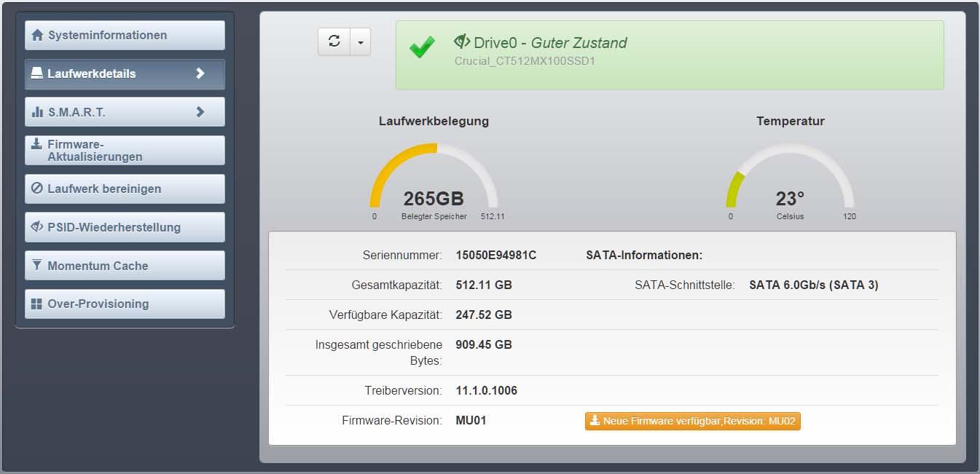Open Momentum Cache settings

(125, 266)
